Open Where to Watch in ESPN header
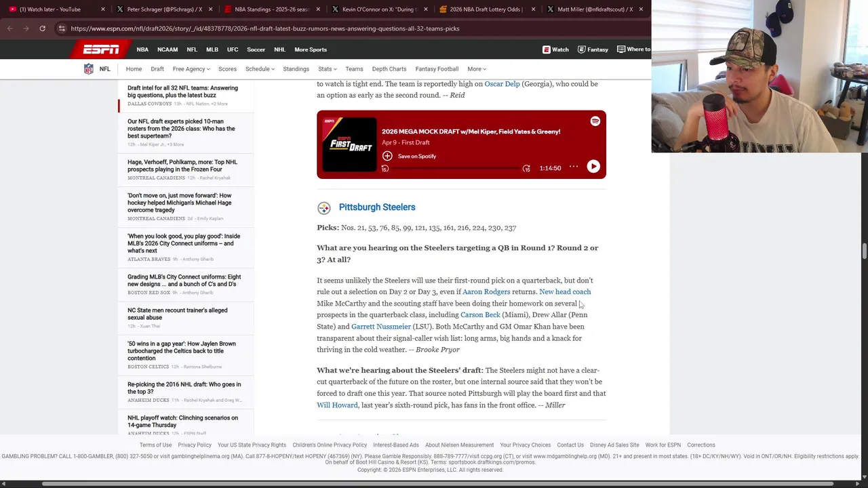868x488 pixels. tap(633, 49)
